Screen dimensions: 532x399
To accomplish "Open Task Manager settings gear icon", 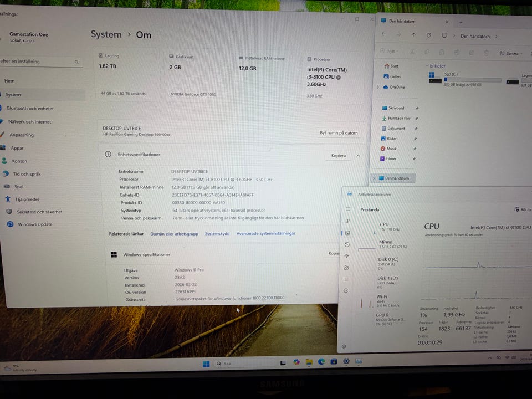I will pyautogui.click(x=344, y=346).
